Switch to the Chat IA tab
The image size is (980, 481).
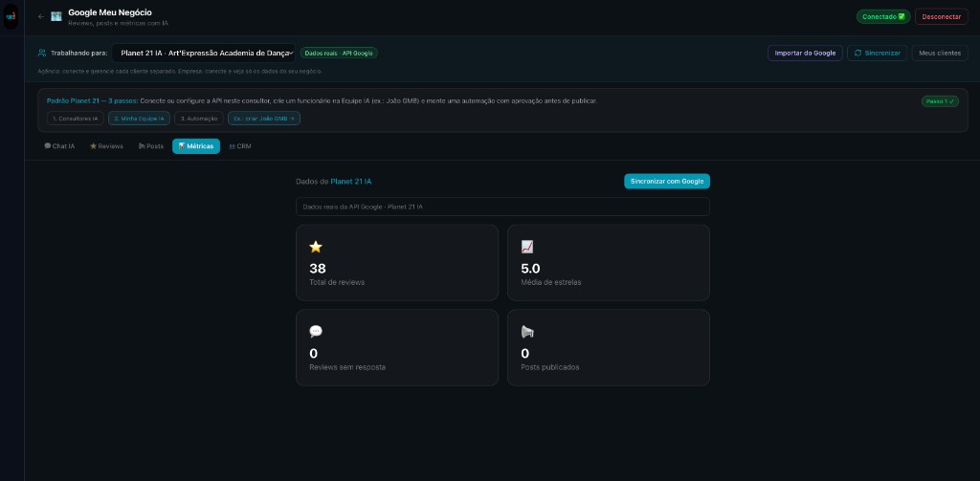point(59,146)
